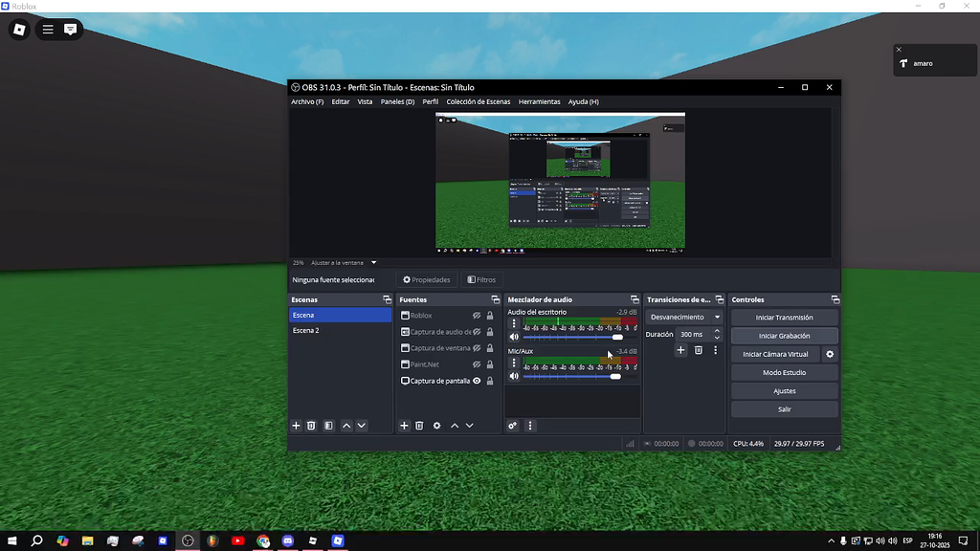Delete transition with the trash icon

(698, 350)
